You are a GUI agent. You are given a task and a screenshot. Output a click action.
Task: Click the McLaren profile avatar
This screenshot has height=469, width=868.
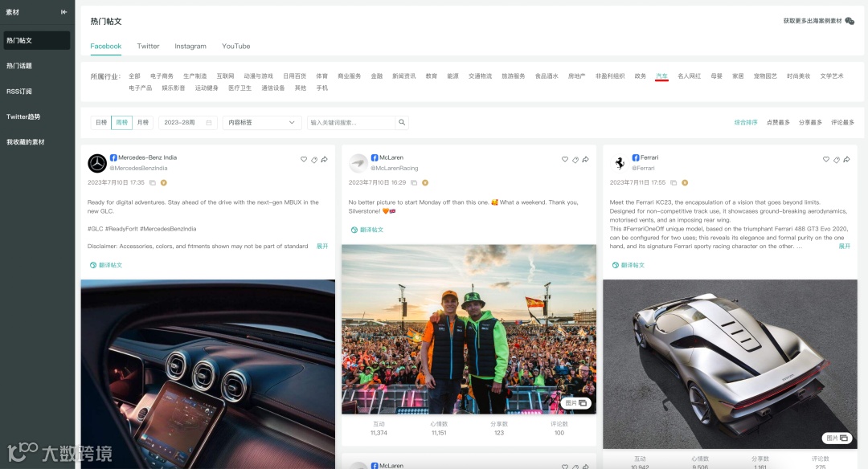pos(358,163)
